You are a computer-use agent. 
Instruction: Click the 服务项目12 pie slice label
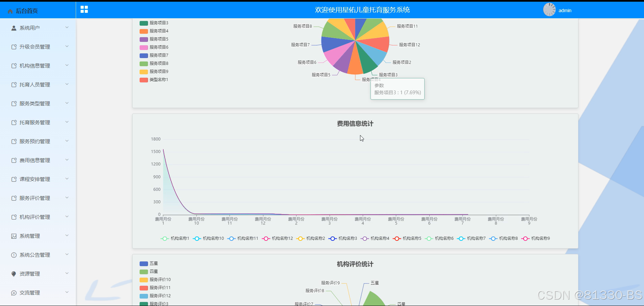pos(409,45)
